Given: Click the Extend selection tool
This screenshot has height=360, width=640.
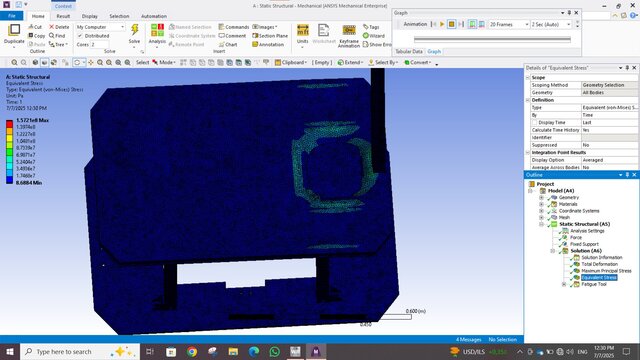Looking at the screenshot, I should [x=350, y=62].
